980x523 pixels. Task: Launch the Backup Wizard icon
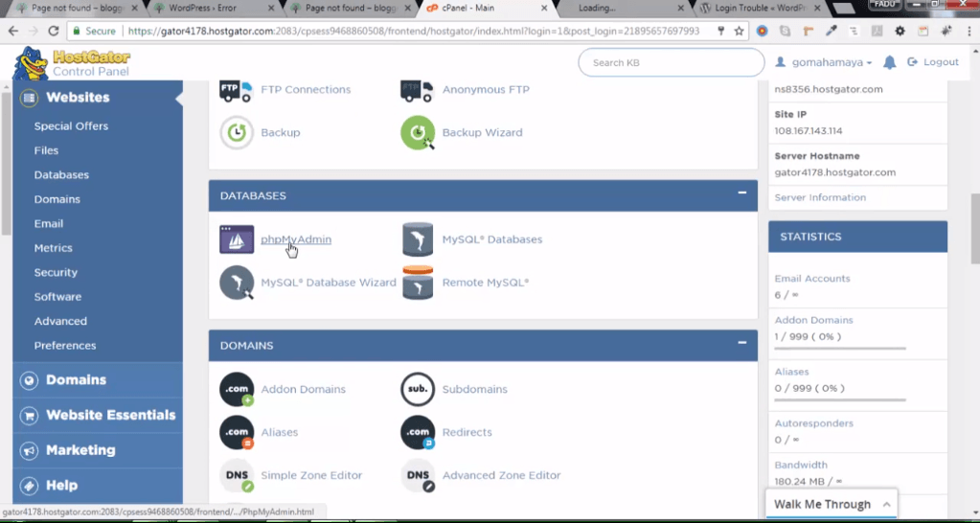(418, 132)
